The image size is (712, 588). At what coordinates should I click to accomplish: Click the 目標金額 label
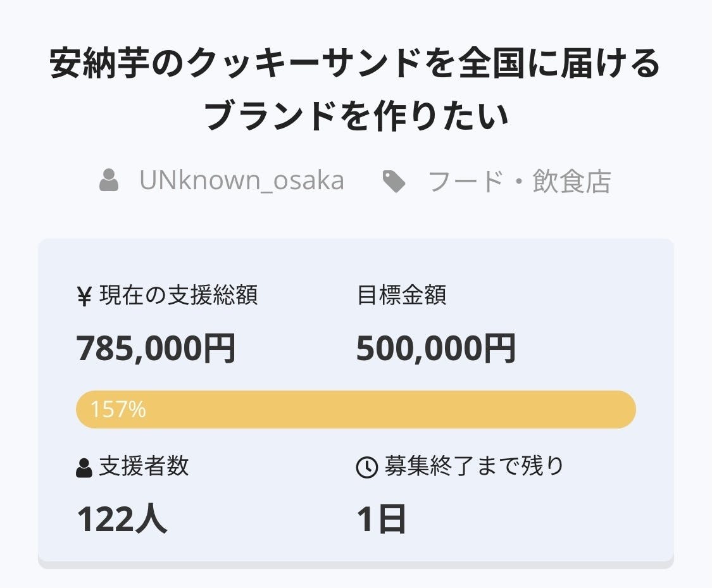click(x=402, y=296)
